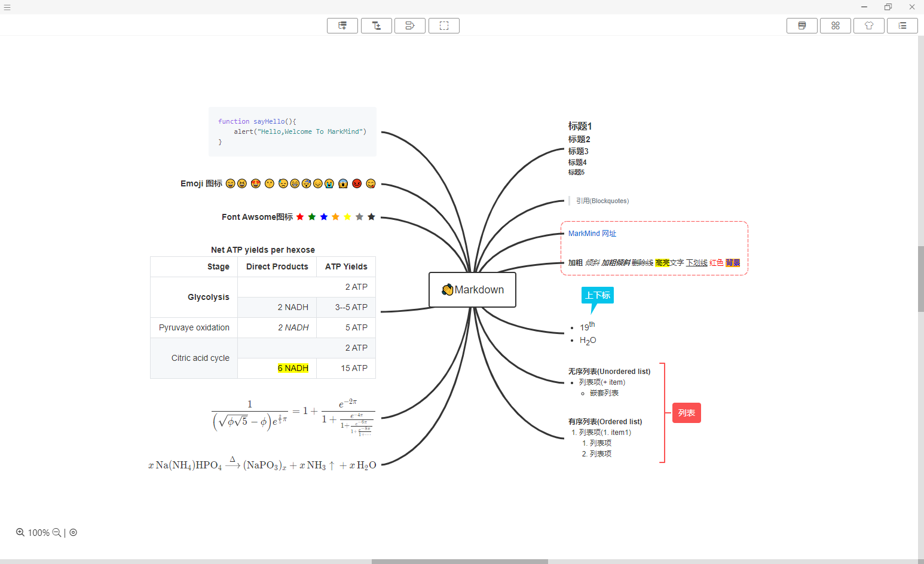
Task: Click the red 红色 text
Action: point(716,263)
